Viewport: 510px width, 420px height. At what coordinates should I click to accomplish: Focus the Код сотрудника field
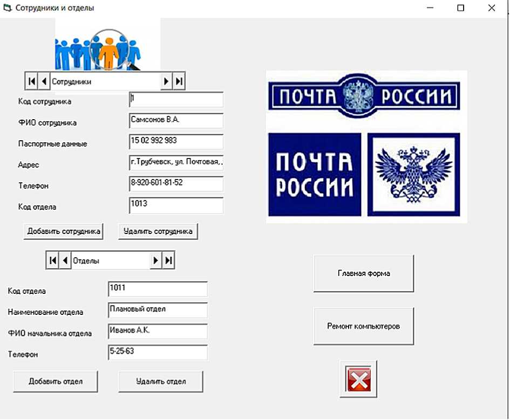176,100
